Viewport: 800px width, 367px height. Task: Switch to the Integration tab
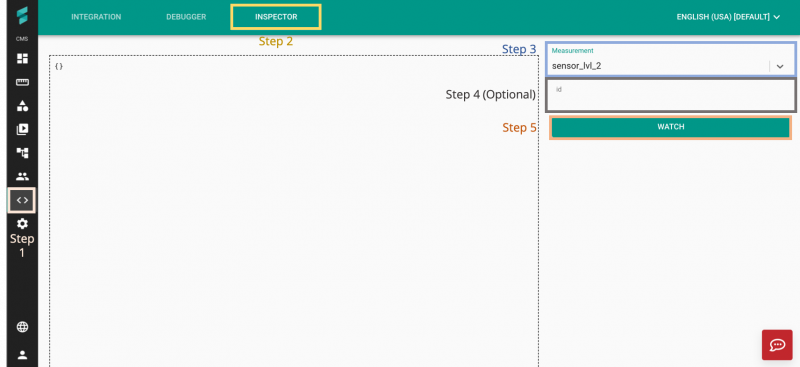96,17
